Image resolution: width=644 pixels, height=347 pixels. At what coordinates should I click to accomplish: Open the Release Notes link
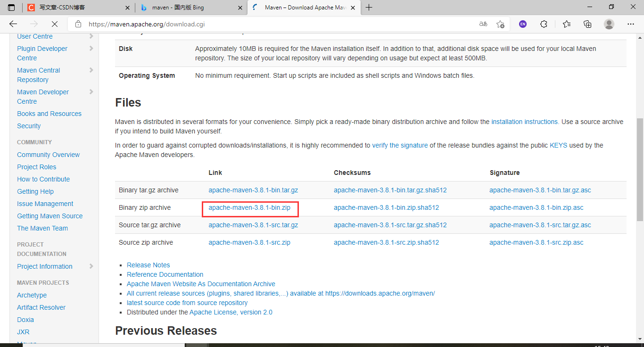click(149, 265)
